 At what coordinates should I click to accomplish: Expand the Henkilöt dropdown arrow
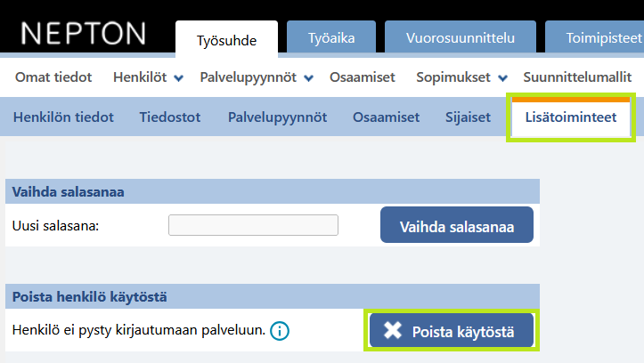tap(178, 78)
